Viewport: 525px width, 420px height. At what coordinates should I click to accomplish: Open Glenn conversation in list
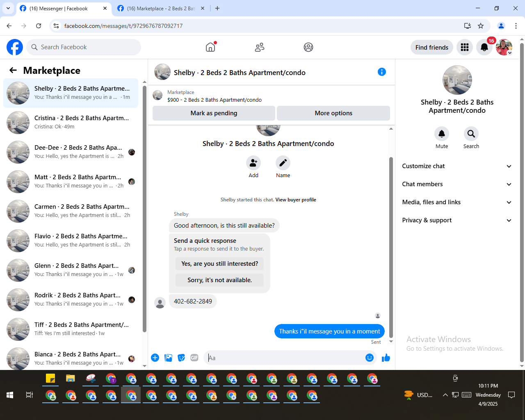pos(71,270)
